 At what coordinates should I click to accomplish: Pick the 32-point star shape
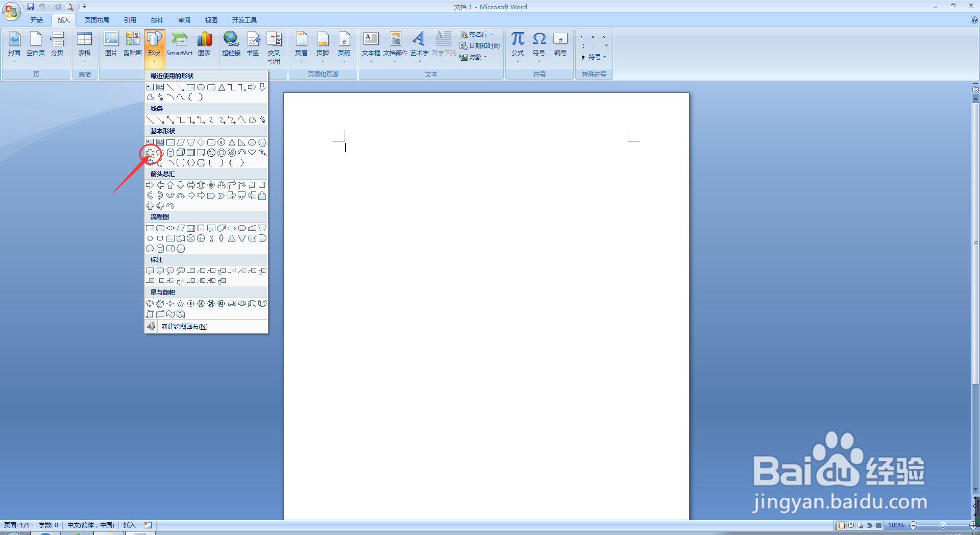tap(222, 304)
